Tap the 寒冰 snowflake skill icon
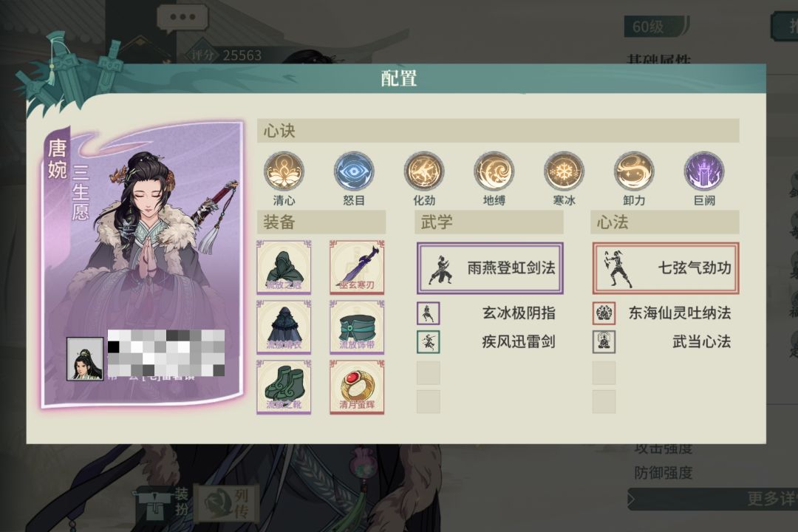The image size is (798, 532). point(564,171)
